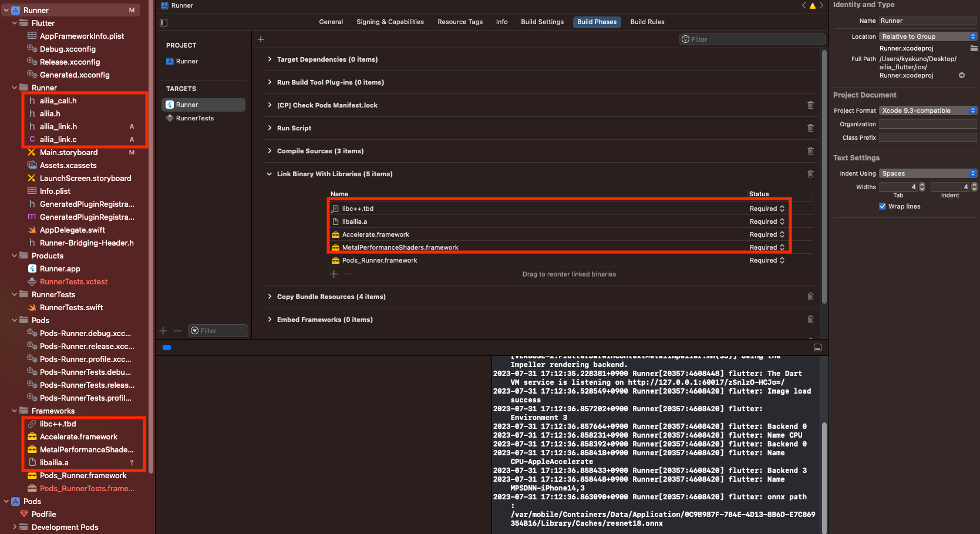Change libailia.a Required status
This screenshot has width=980, height=534.
[767, 221]
